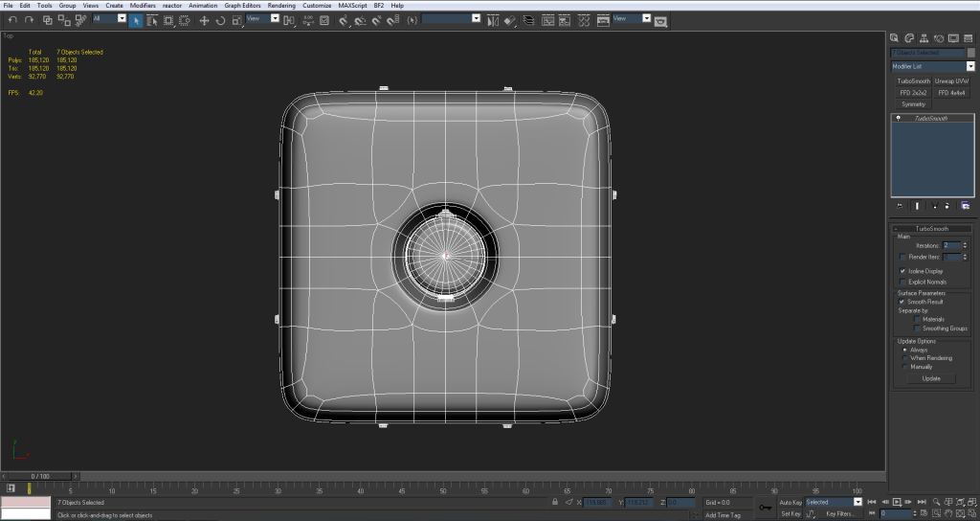Enable the Explicit Normals checkbox

coord(903,282)
